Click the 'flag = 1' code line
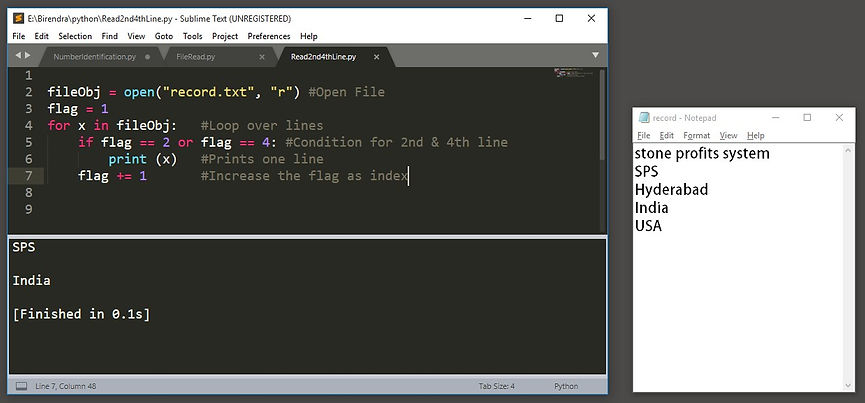 click(x=78, y=109)
